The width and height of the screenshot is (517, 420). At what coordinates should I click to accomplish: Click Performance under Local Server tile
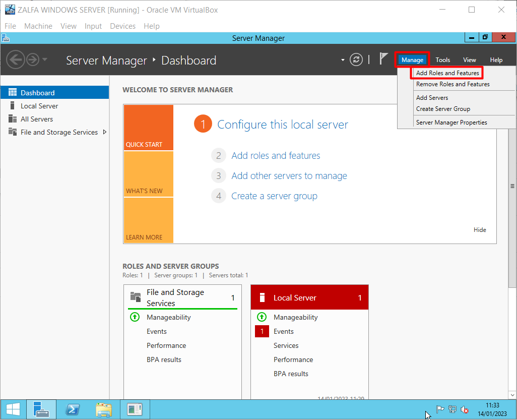point(293,359)
